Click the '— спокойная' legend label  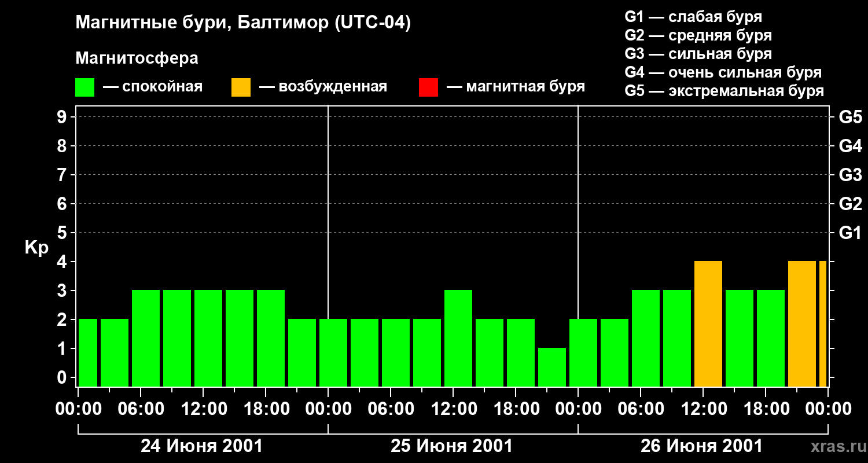pos(153,87)
